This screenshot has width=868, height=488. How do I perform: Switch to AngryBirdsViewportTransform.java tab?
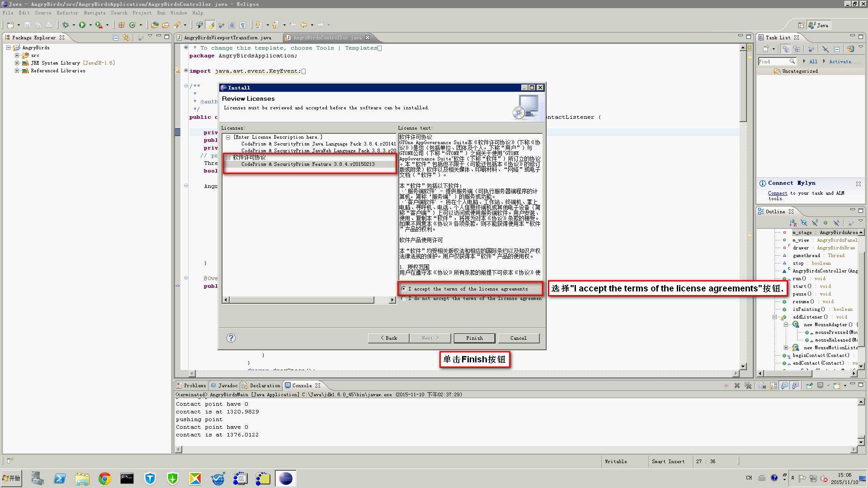pyautogui.click(x=227, y=38)
